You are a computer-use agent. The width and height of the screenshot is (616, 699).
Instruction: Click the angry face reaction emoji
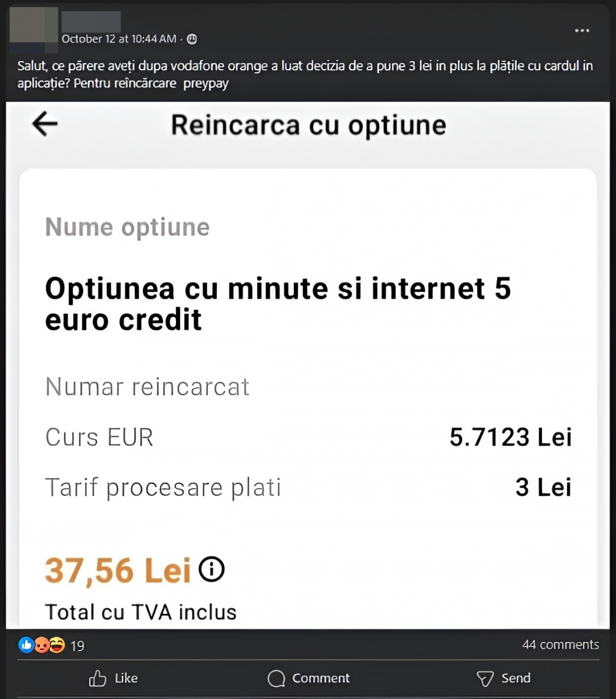41,645
